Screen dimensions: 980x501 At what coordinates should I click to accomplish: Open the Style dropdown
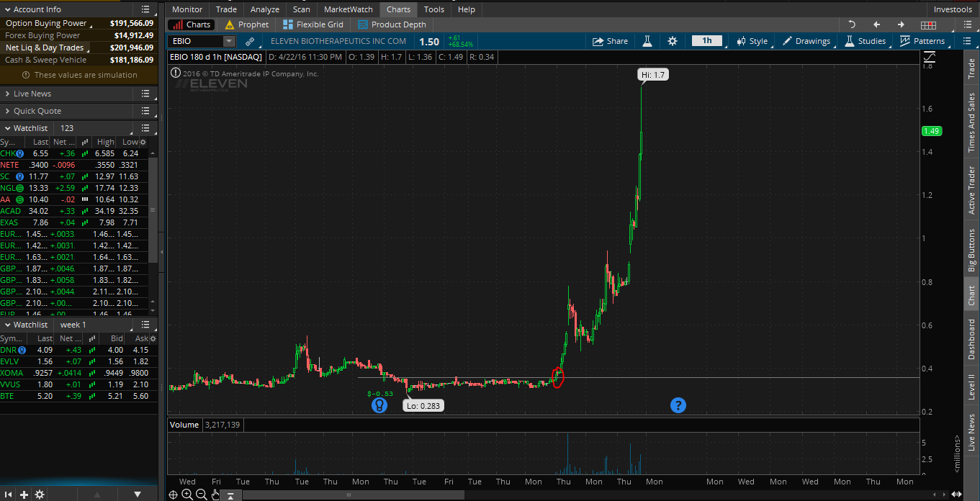click(752, 41)
